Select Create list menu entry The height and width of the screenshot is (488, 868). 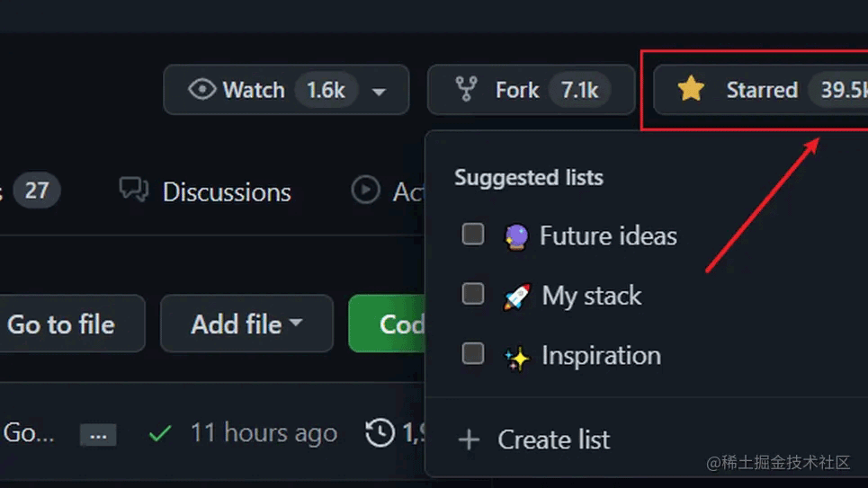pyautogui.click(x=553, y=439)
